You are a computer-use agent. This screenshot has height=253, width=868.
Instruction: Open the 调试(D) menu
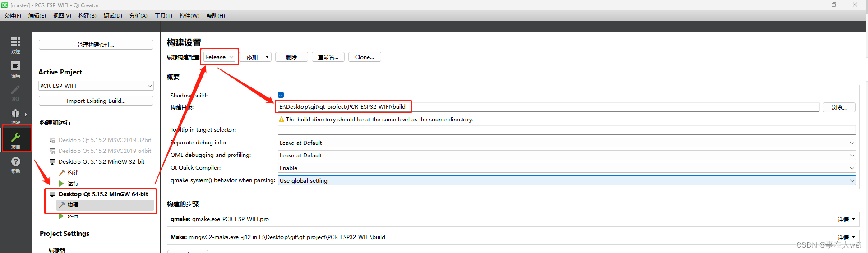pos(113,16)
